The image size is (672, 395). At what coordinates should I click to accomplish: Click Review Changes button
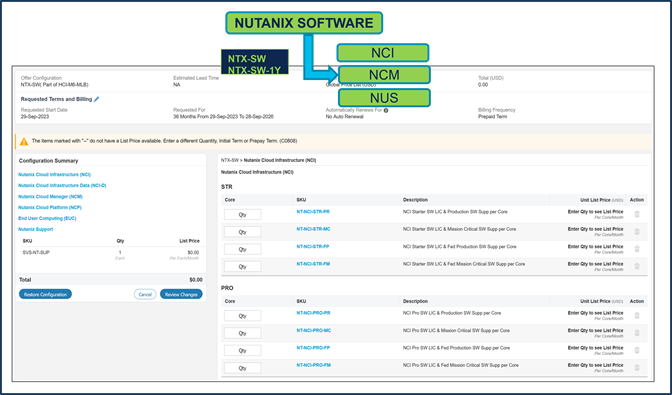coord(181,294)
